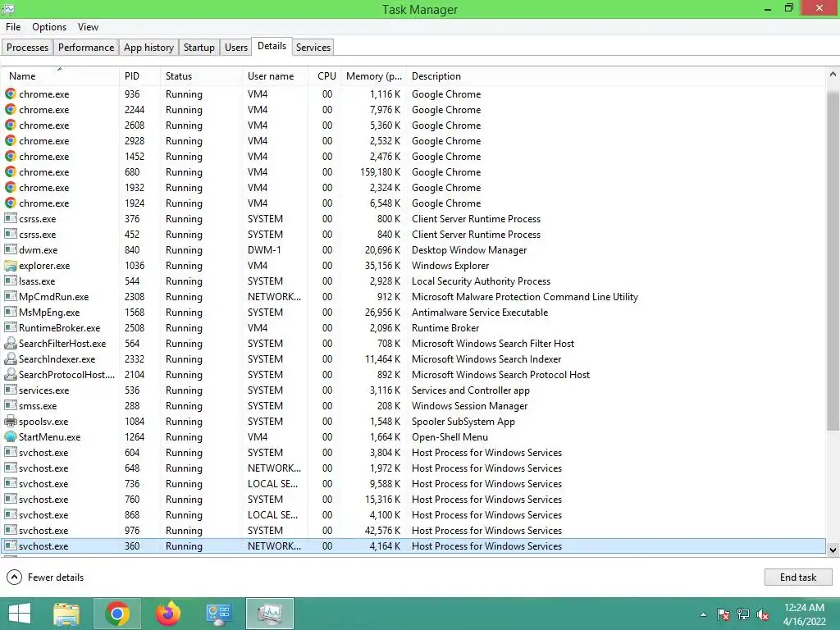Sort by the Status column header
Image resolution: width=840 pixels, height=630 pixels.
202,76
